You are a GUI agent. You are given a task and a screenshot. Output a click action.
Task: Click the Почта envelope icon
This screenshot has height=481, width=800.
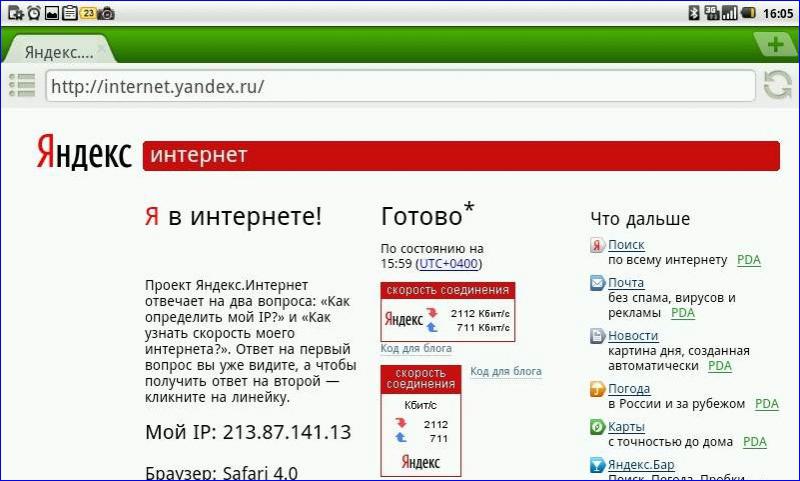tap(597, 283)
